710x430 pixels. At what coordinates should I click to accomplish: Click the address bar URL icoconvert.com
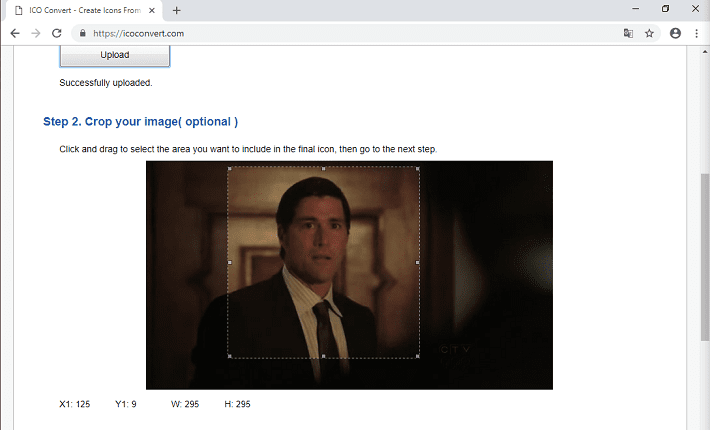(139, 33)
